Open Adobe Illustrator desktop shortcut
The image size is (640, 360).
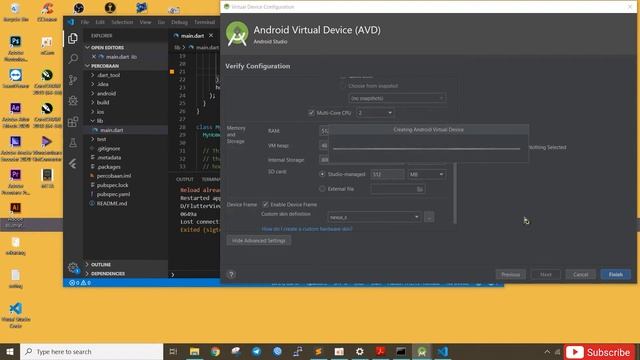16,215
